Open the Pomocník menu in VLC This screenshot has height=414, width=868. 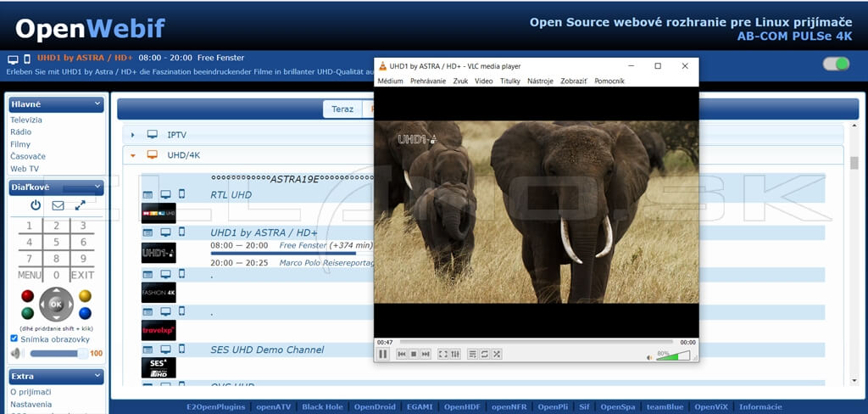coord(609,81)
